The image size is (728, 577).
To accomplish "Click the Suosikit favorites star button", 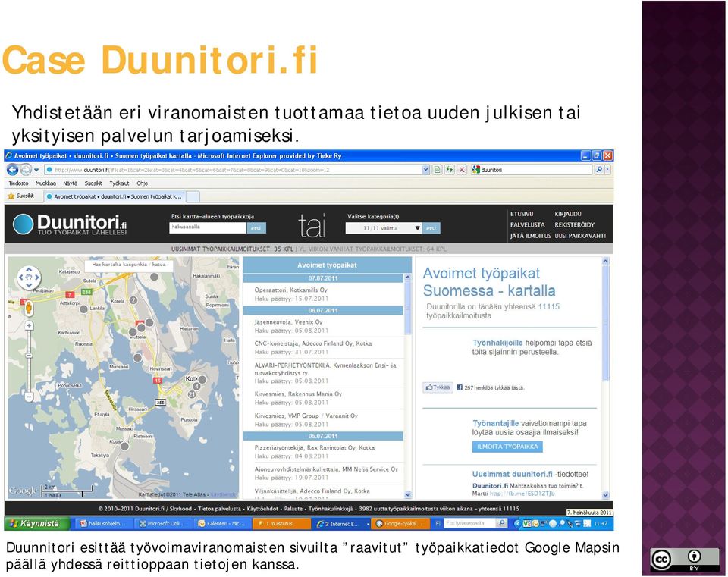I will (21, 196).
